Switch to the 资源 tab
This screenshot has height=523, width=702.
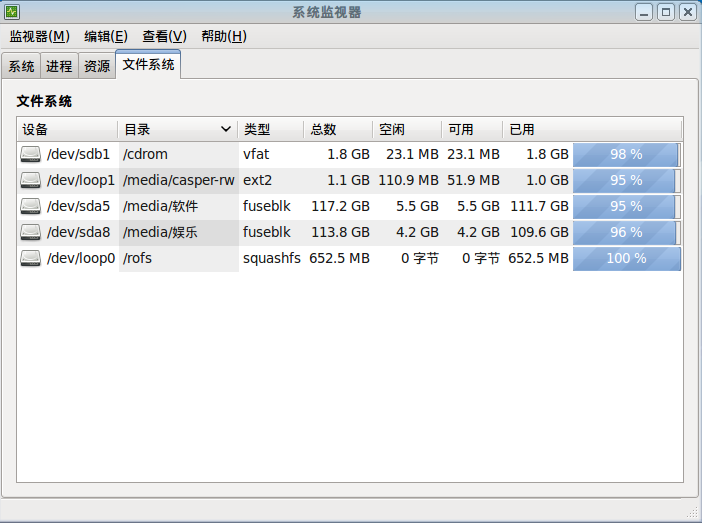(x=97, y=66)
